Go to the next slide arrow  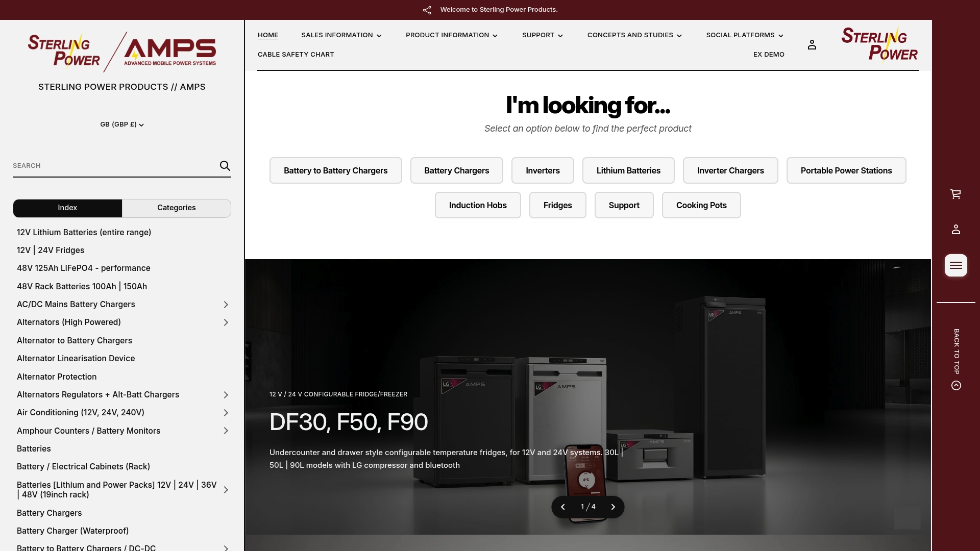click(613, 507)
